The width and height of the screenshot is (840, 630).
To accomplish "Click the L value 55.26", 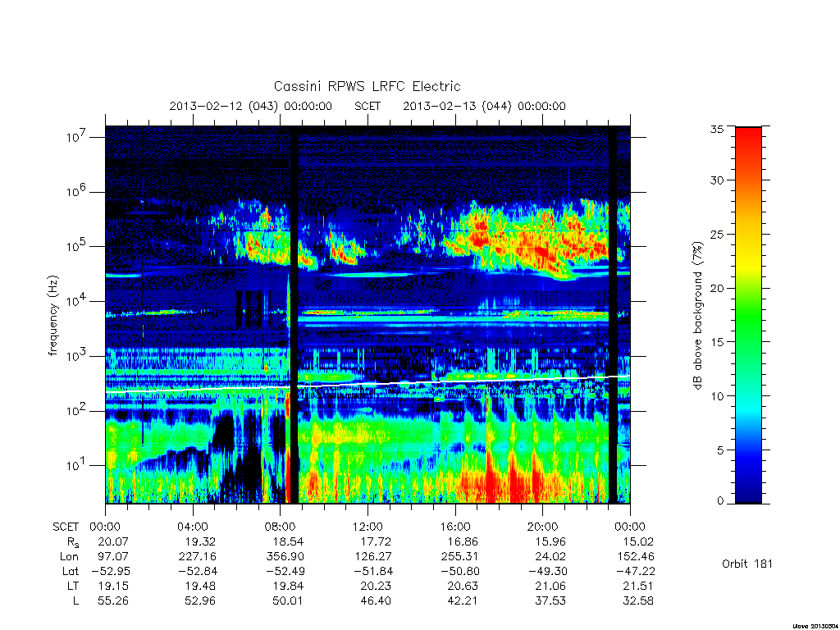I will pyautogui.click(x=113, y=601).
